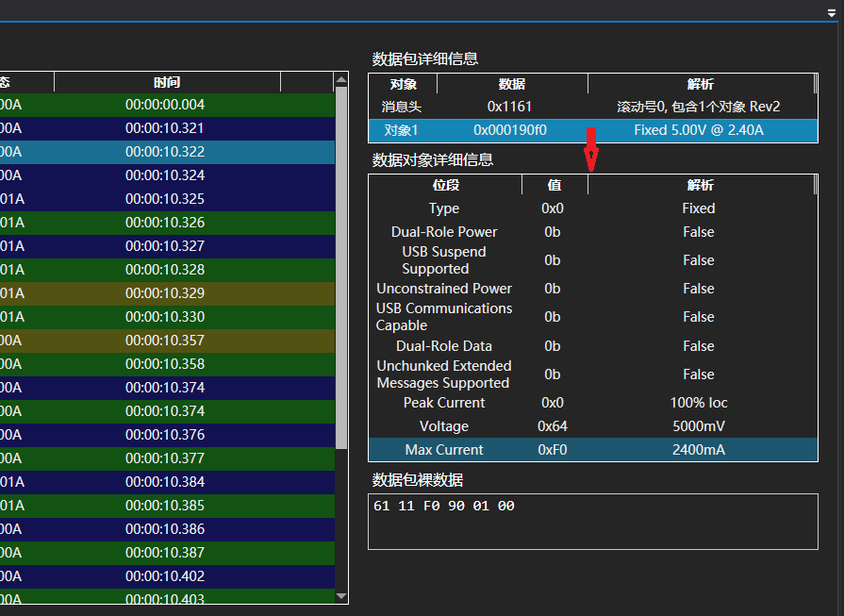Click the 位段 column header

coord(446,185)
